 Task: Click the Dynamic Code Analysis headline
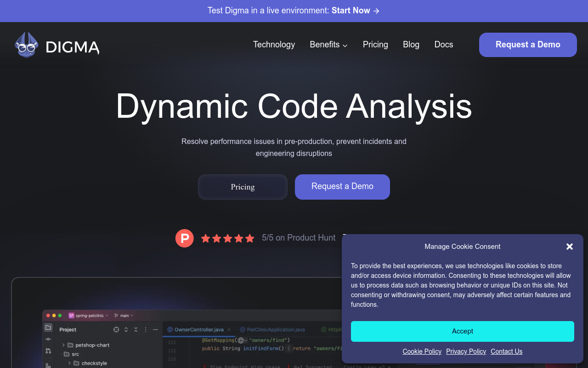pyautogui.click(x=294, y=107)
